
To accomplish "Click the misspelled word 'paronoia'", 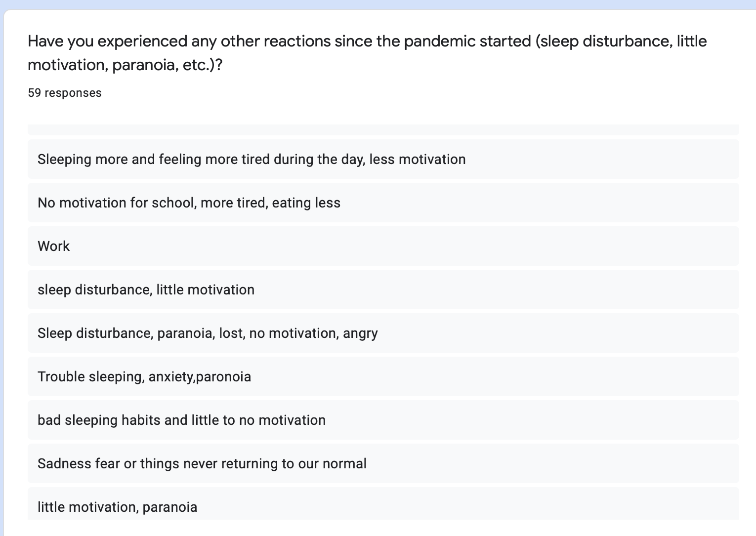I will [x=224, y=377].
